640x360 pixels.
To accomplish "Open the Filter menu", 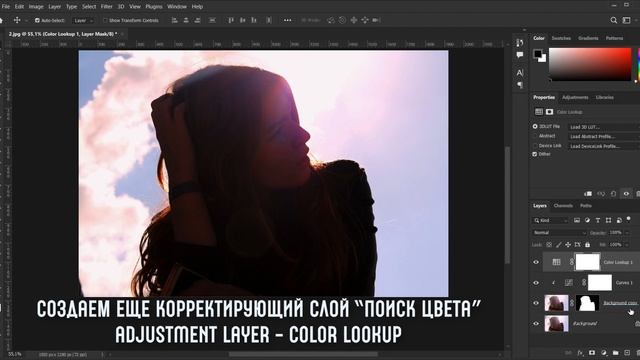I will tap(107, 7).
